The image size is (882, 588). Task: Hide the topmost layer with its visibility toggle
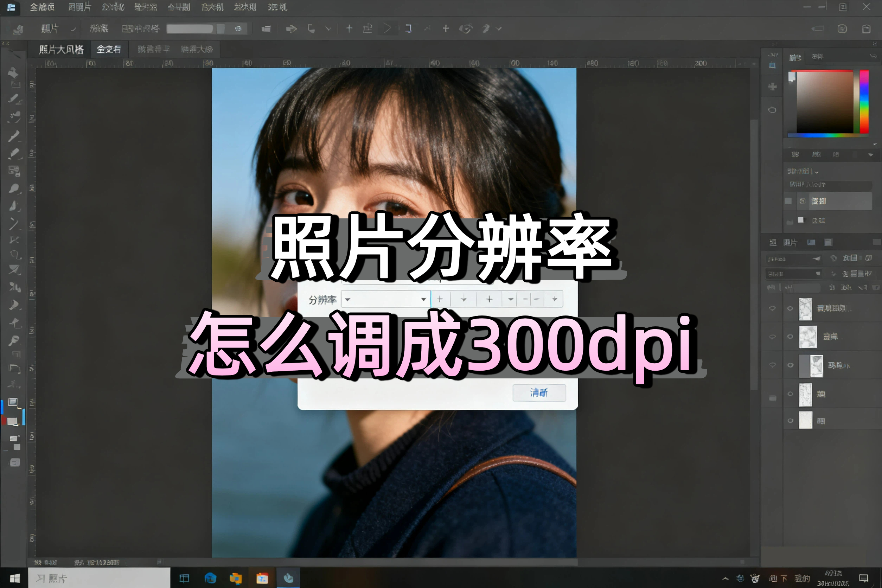791,309
